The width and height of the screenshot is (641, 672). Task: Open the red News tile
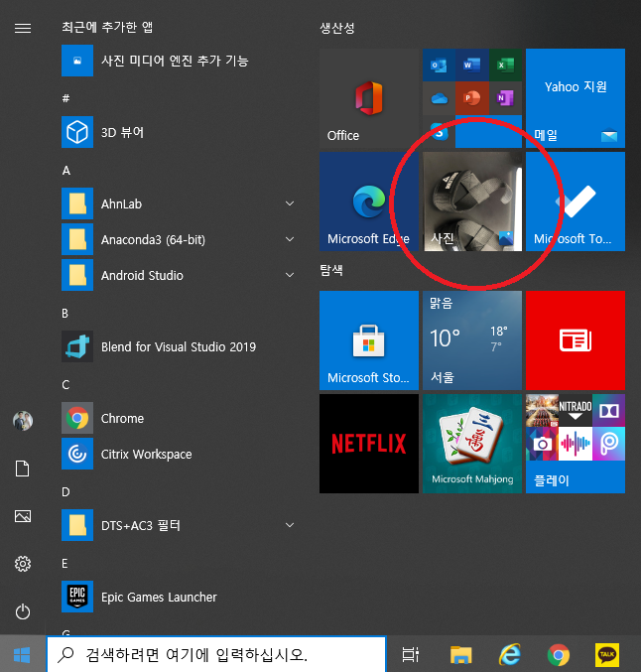coord(576,340)
